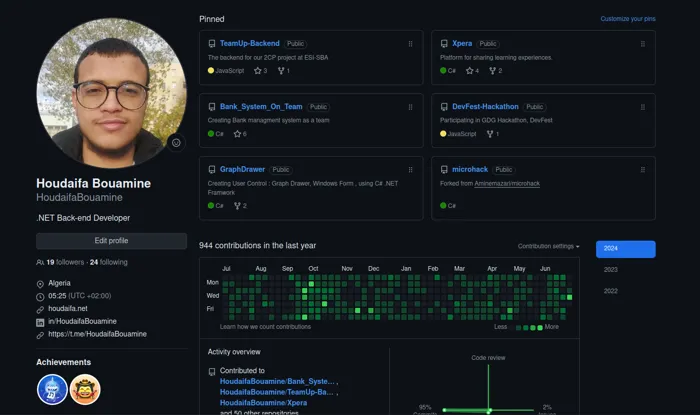Grab the drag handle on TeamUp-Backend card
This screenshot has width=700, height=415.
click(410, 44)
